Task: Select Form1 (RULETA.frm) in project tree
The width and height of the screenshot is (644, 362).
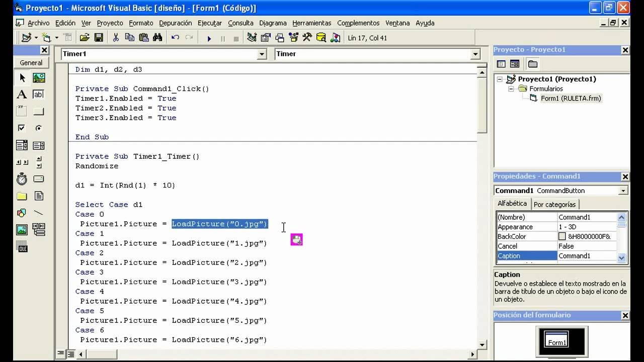Action: coord(571,98)
